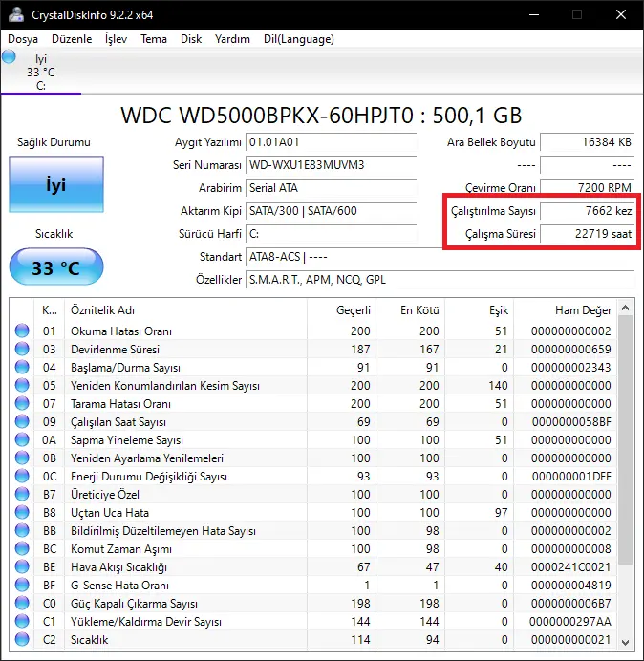The height and width of the screenshot is (661, 644).
Task: Open the Düzenle menu
Action: tap(72, 39)
